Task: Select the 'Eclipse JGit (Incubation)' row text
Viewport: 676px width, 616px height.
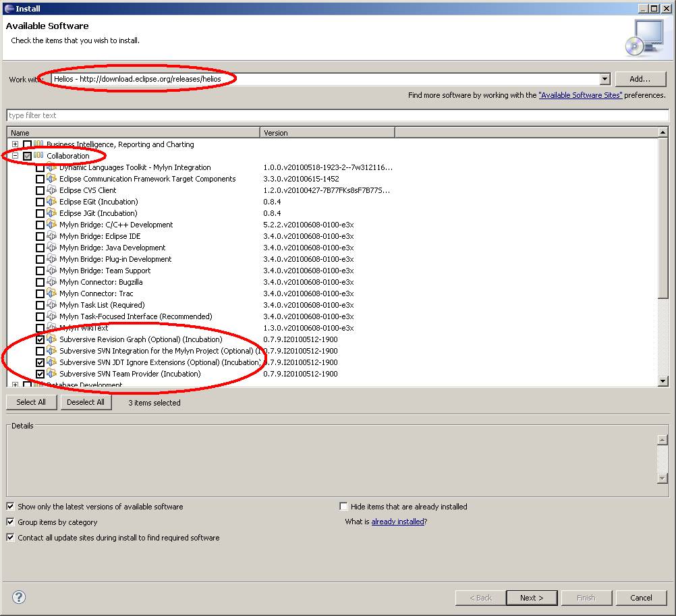Action: [x=98, y=213]
